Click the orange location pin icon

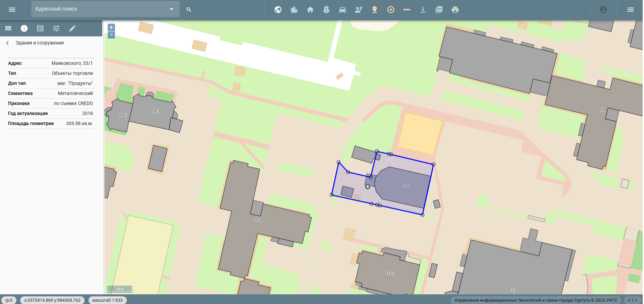[x=375, y=10]
